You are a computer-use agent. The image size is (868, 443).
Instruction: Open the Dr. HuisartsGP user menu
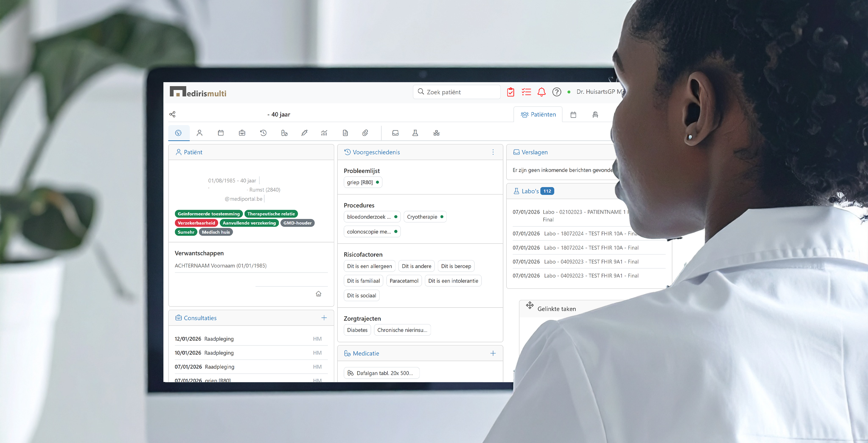coord(600,92)
